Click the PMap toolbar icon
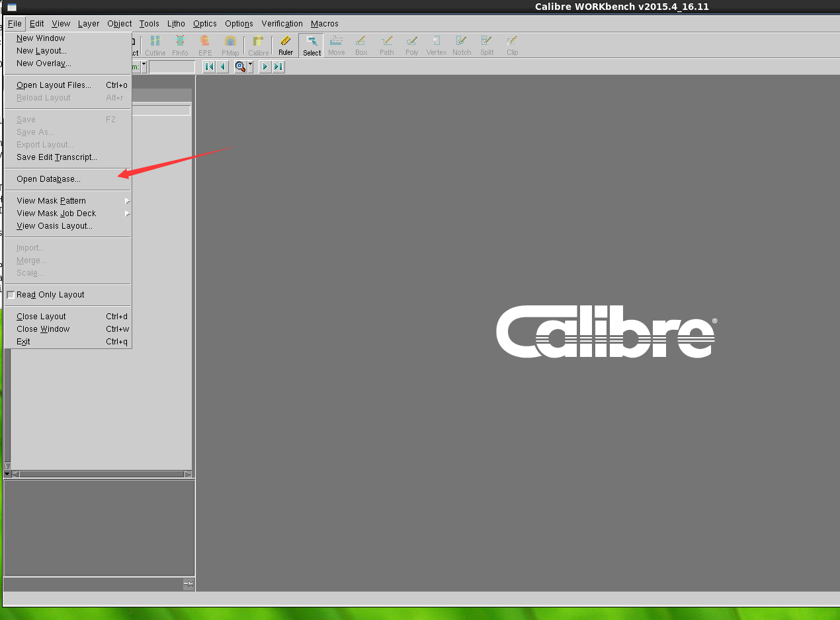 [x=230, y=46]
